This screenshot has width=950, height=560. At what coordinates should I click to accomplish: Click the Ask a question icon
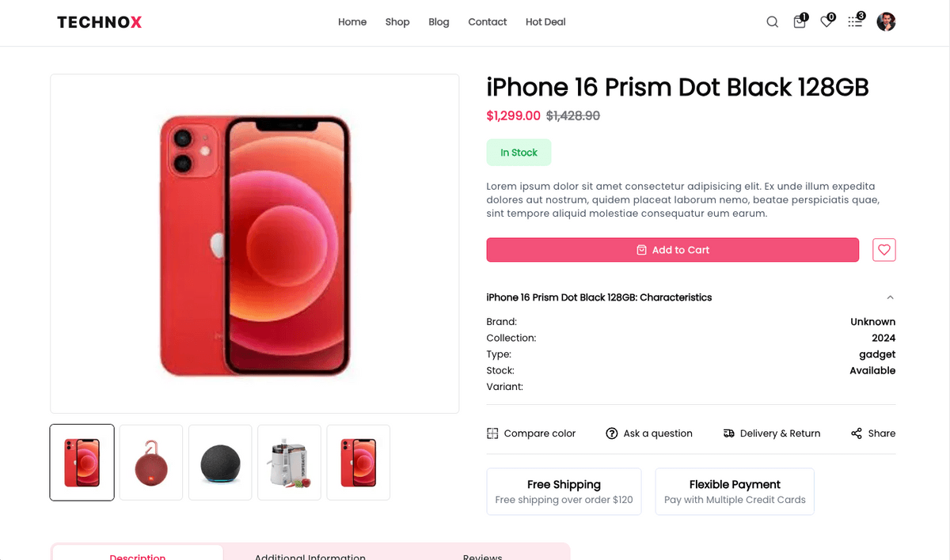click(x=611, y=433)
